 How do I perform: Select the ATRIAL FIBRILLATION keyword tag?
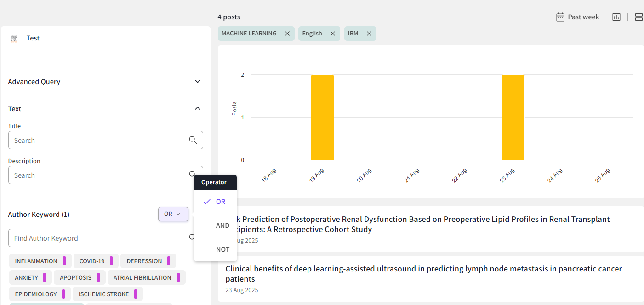[142, 277]
